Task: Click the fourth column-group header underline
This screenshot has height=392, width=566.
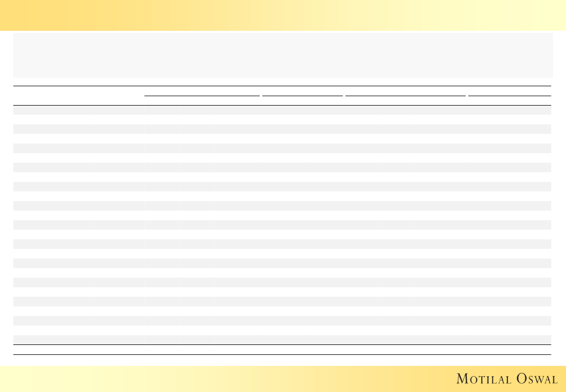Action: [x=510, y=96]
